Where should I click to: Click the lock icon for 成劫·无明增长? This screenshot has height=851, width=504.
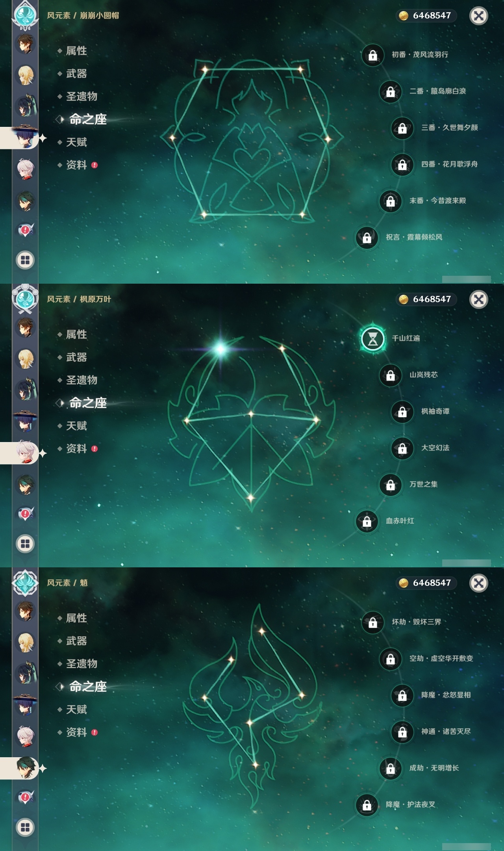pos(390,768)
